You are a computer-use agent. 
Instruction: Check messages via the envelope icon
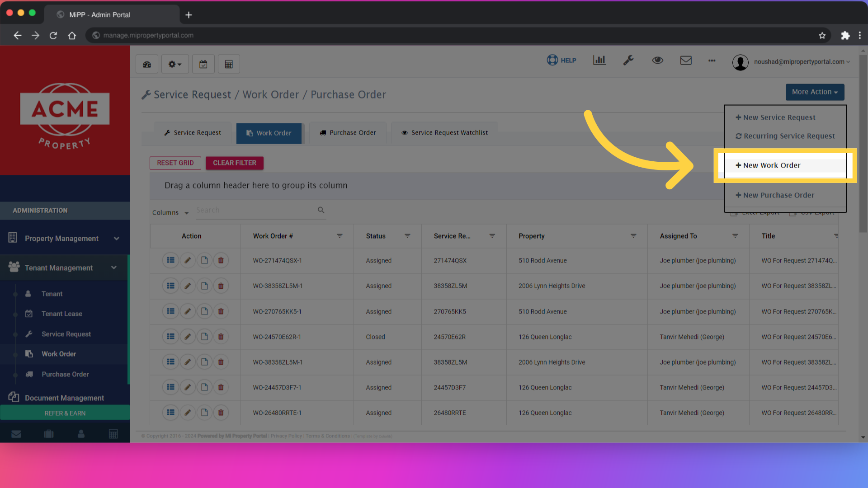pyautogui.click(x=686, y=60)
